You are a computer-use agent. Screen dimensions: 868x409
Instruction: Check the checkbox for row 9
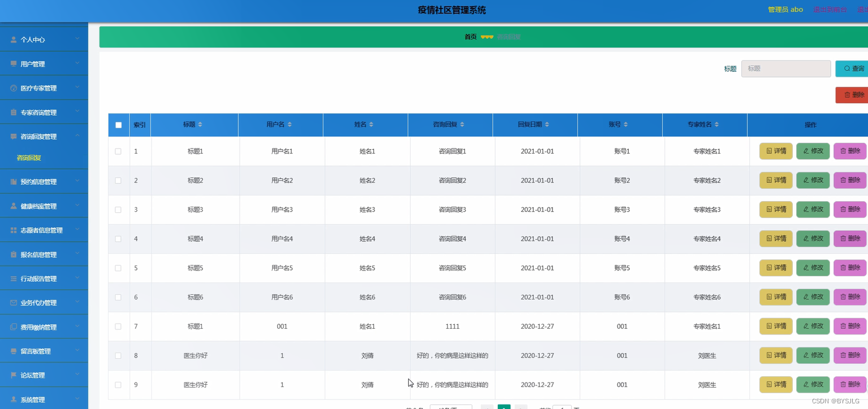pyautogui.click(x=118, y=385)
